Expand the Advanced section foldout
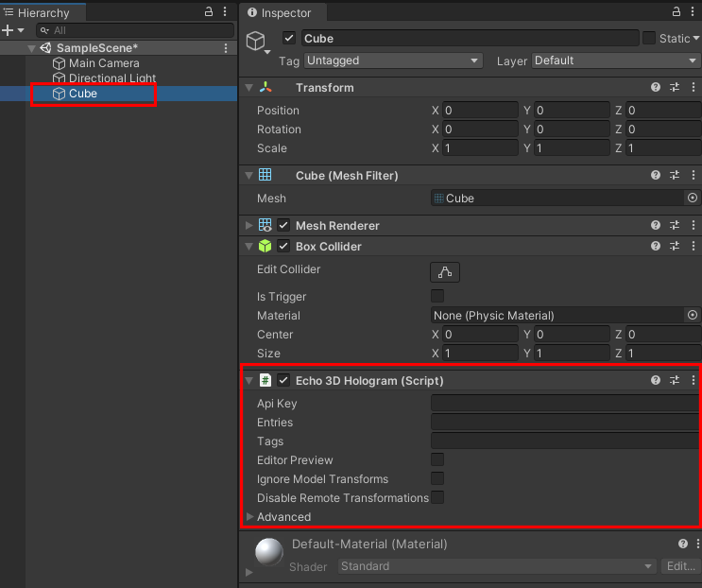The width and height of the screenshot is (702, 588). tap(249, 516)
